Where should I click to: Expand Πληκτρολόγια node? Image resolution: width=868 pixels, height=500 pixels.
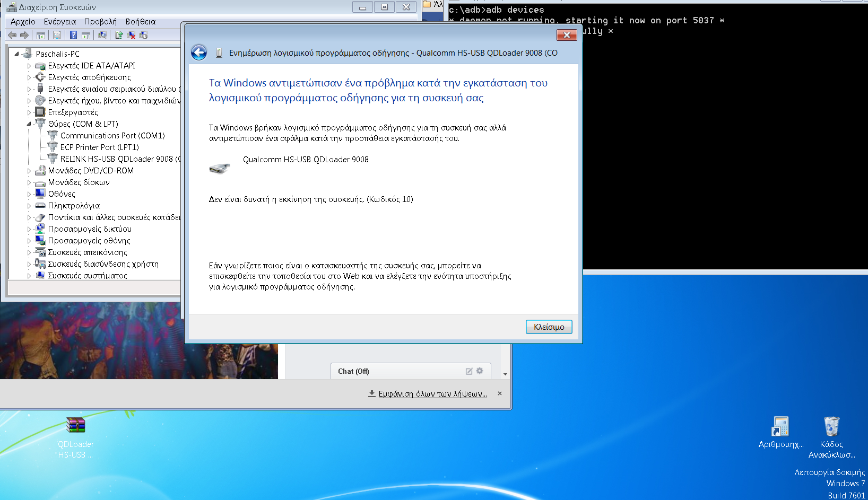point(29,206)
